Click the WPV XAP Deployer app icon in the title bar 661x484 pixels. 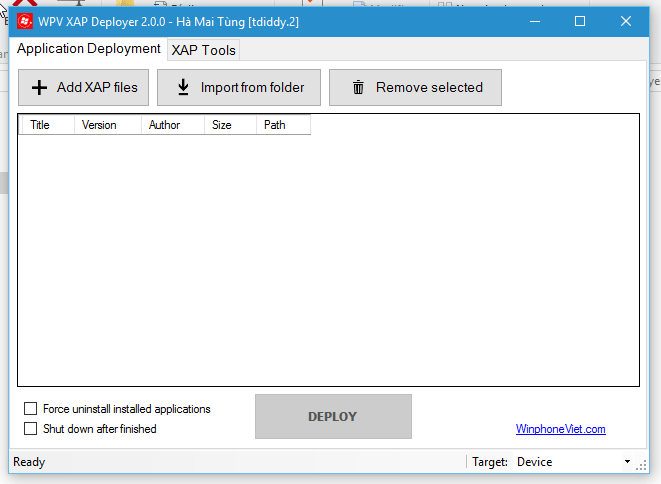click(24, 22)
